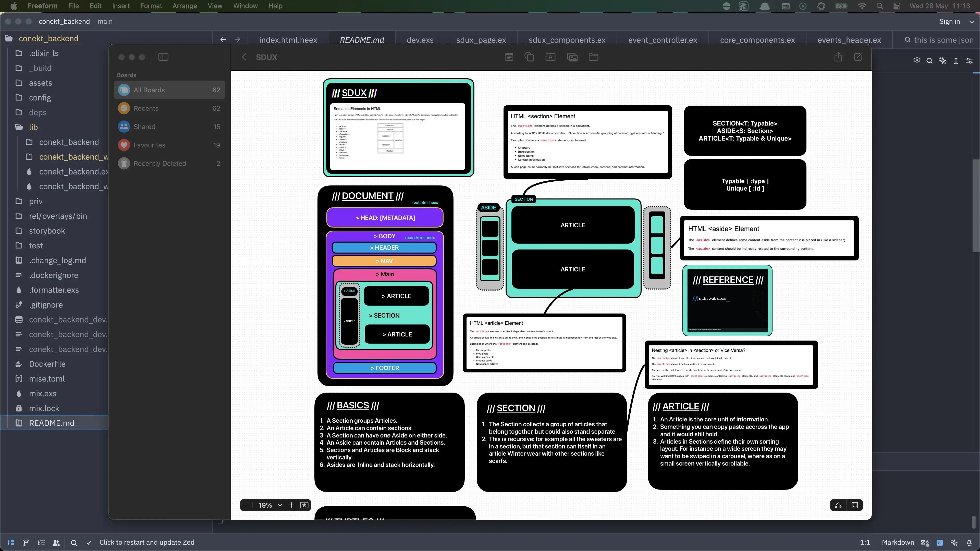The image size is (980, 551).
Task: Open the shapes insert tool
Action: 529,57
